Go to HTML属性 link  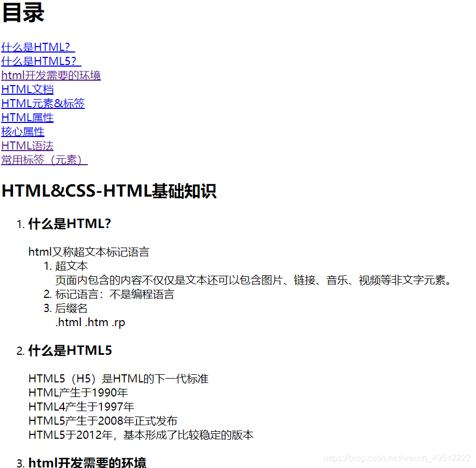(27, 118)
